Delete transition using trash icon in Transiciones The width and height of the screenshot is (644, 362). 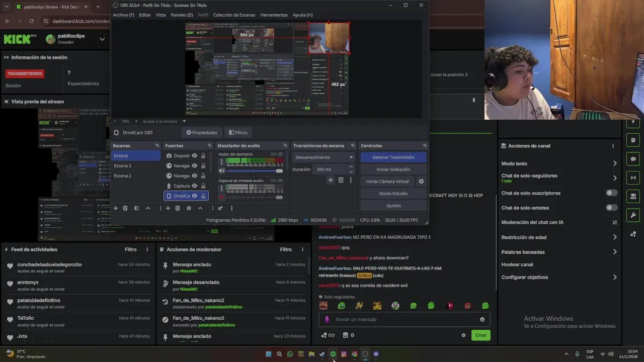pos(341,180)
